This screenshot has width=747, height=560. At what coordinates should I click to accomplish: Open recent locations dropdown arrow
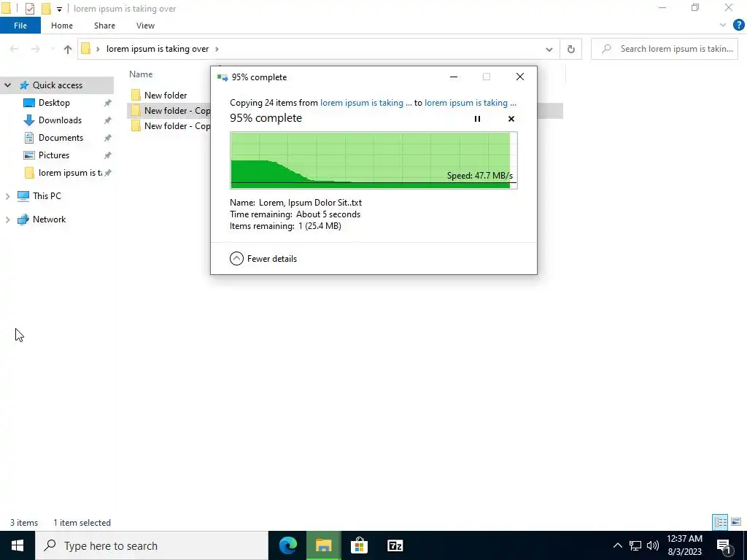click(53, 49)
